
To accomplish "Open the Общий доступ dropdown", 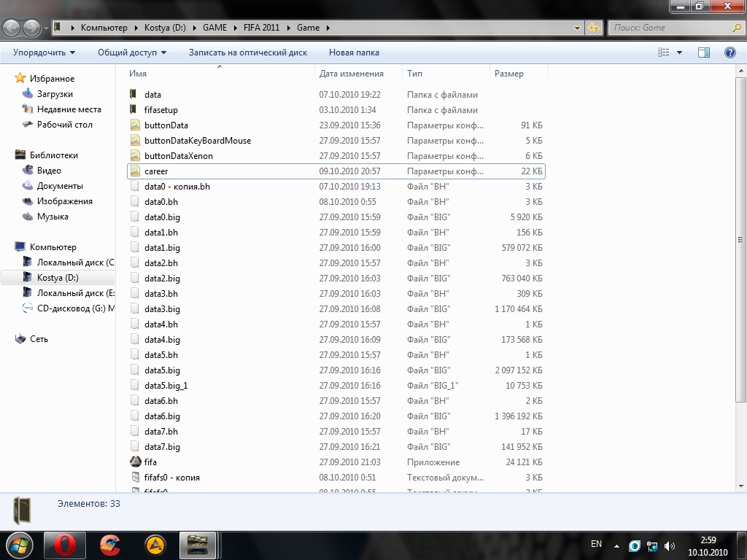I will click(x=132, y=52).
